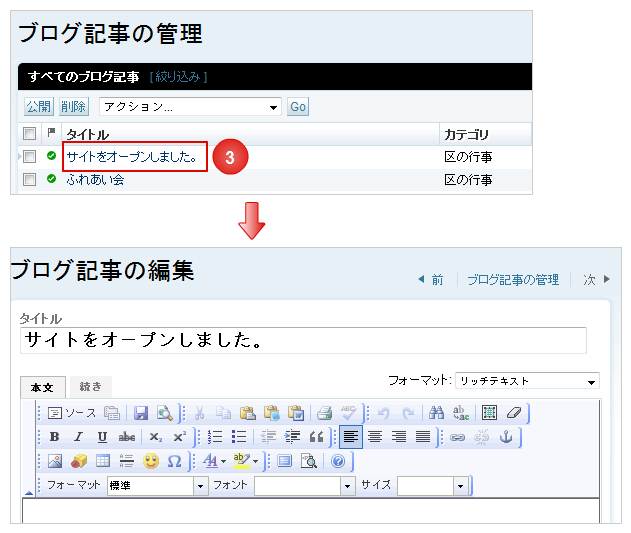631x533 pixels.
Task: Click the published status icon of サイトをオープンしました
Action: pos(51,155)
